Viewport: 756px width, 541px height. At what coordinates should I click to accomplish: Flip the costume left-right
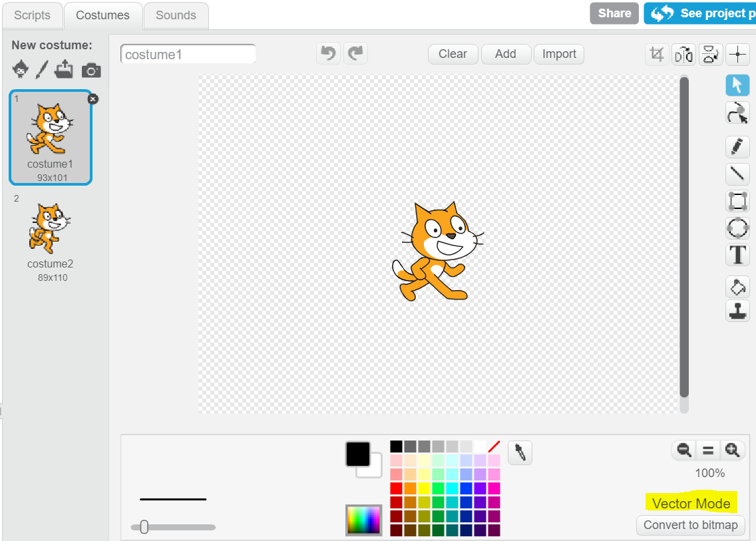pyautogui.click(x=683, y=55)
